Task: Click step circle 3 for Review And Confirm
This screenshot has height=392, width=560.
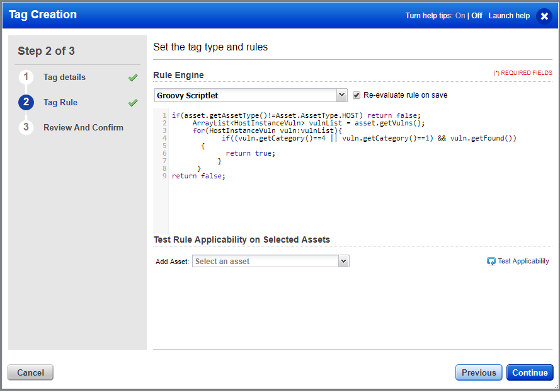Action: point(26,127)
